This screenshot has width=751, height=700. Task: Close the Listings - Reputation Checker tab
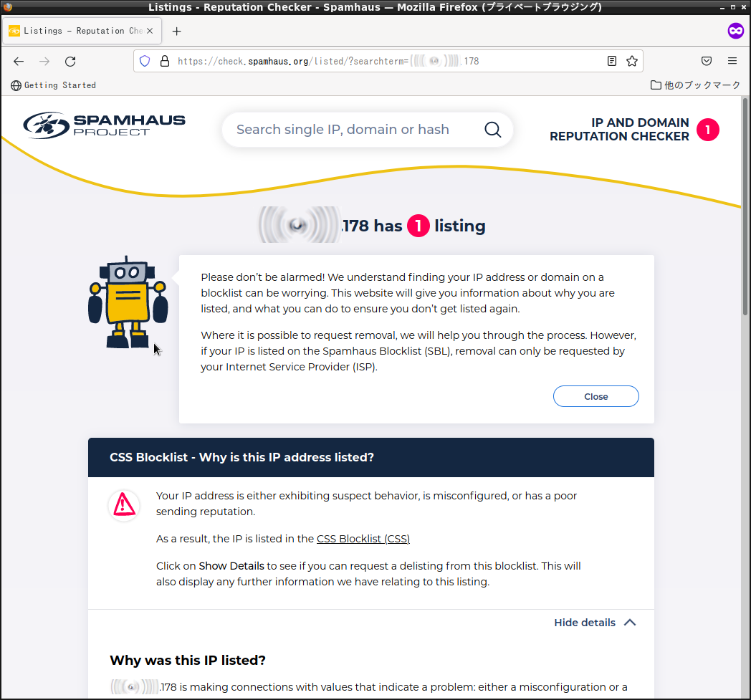150,31
